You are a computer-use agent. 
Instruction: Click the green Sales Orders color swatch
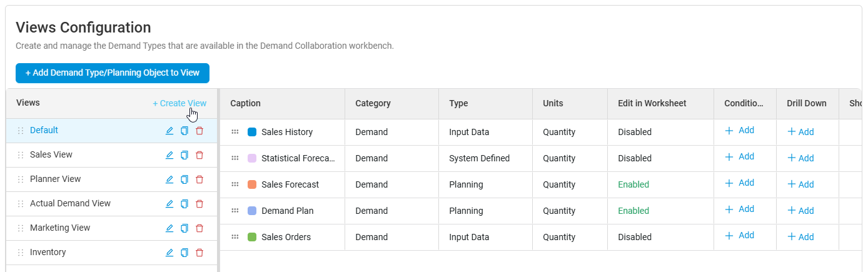tap(252, 237)
